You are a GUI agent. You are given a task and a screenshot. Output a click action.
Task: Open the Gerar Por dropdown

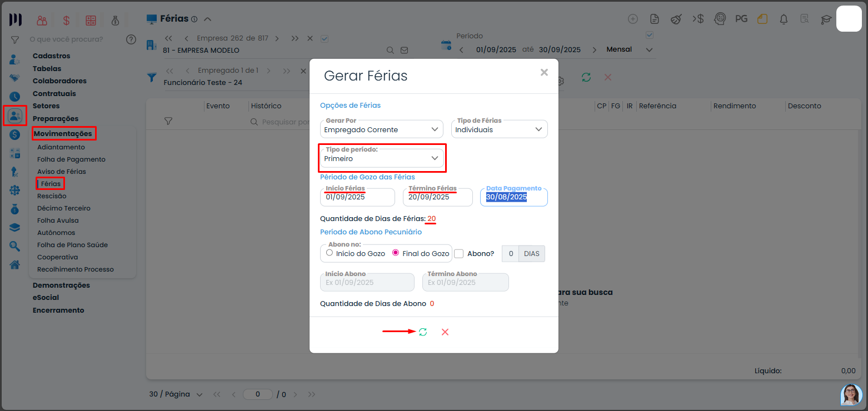(382, 129)
